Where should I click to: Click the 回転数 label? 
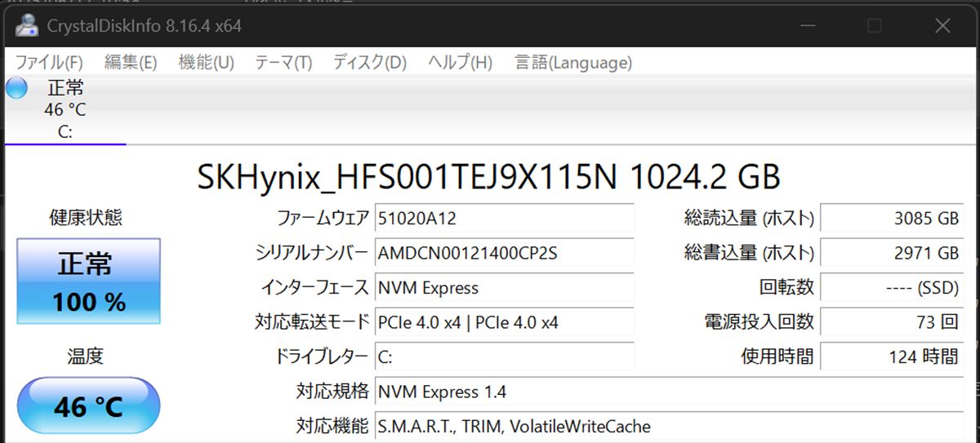(x=787, y=288)
